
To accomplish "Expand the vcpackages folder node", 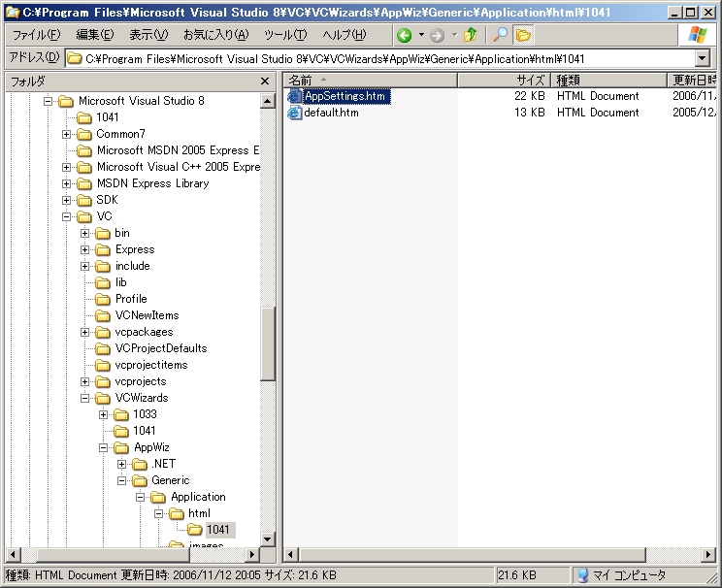I will coord(84,333).
